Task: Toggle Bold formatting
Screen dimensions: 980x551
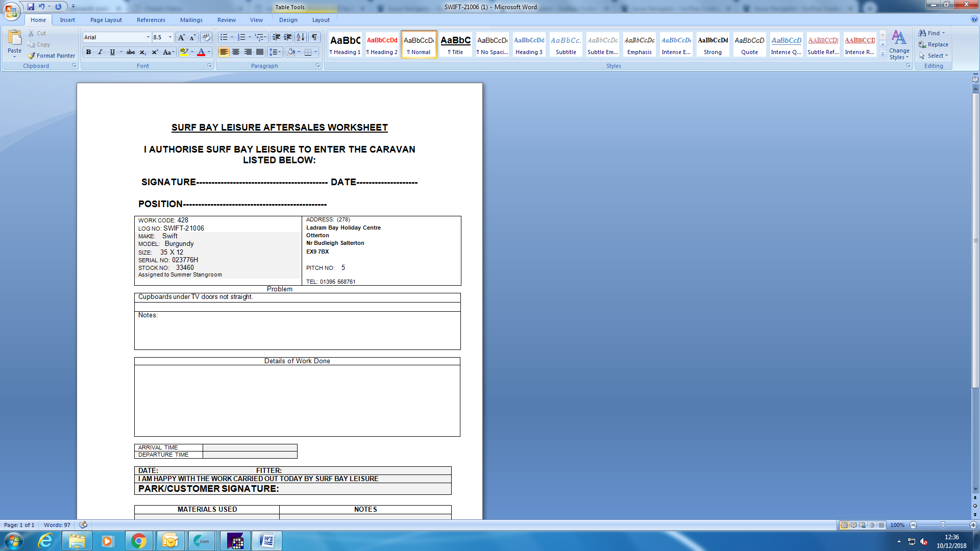Action: coord(88,52)
